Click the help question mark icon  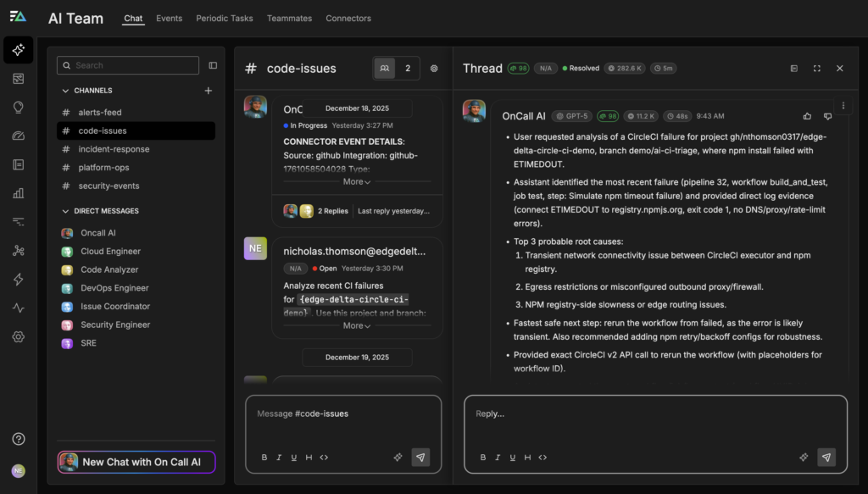point(18,439)
